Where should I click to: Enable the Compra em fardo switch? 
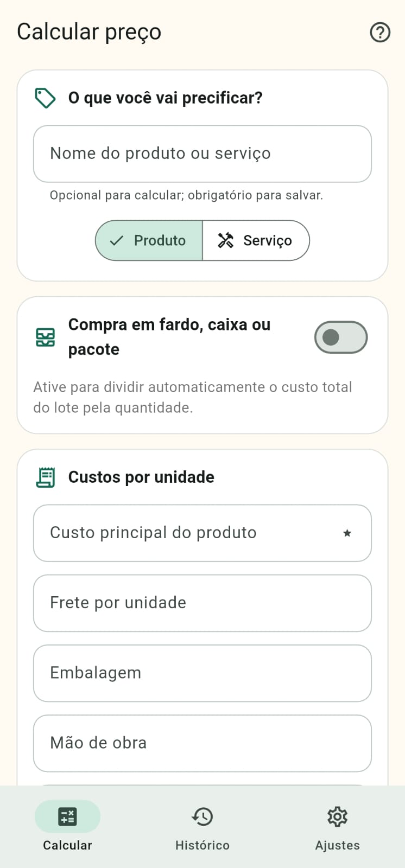341,337
